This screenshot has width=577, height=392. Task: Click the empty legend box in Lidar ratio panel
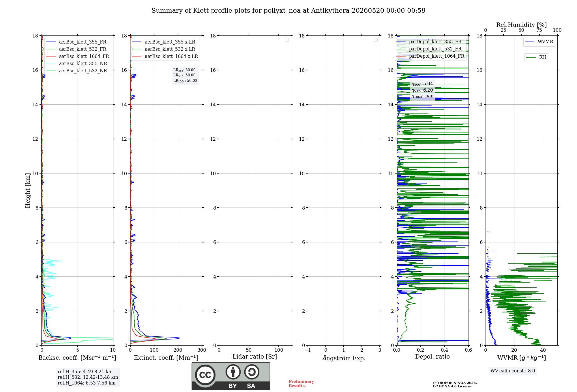tap(287, 40)
